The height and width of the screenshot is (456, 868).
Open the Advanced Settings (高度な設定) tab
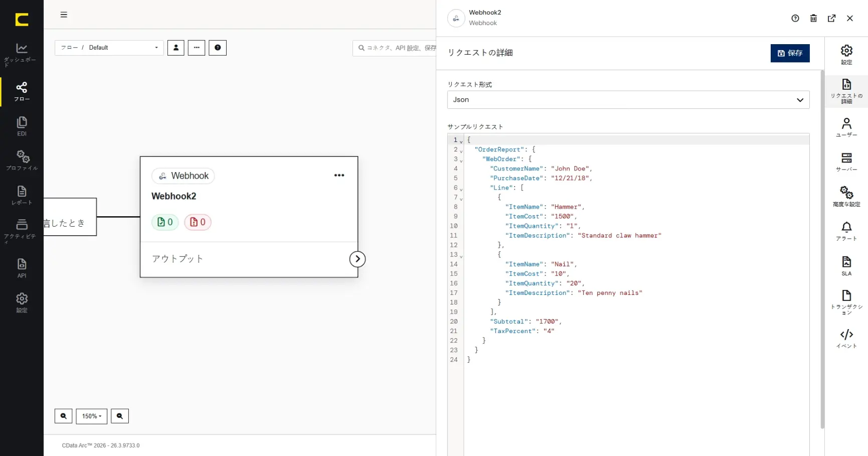coord(846,197)
